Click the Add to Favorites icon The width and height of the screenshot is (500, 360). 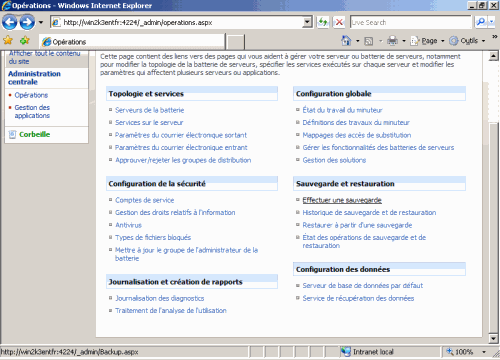pos(25,41)
